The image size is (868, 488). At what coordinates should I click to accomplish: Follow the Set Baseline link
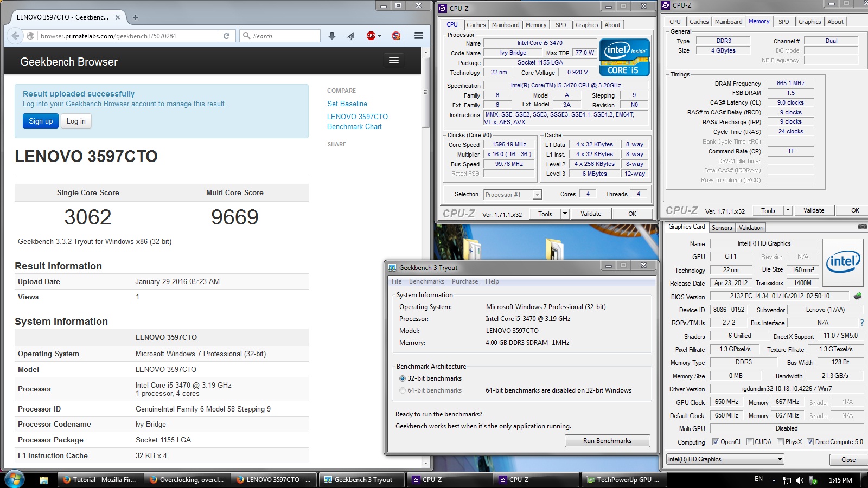click(x=347, y=104)
